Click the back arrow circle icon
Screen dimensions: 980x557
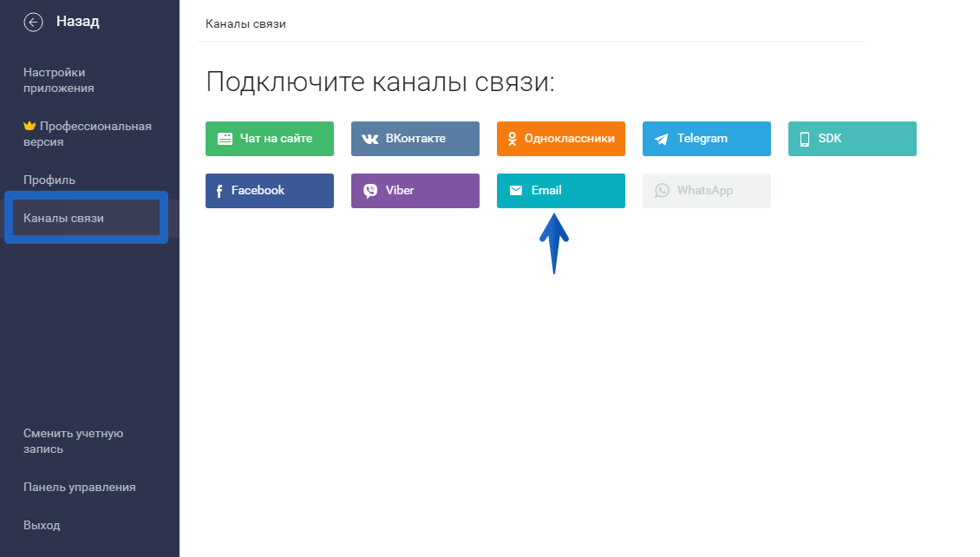(33, 23)
